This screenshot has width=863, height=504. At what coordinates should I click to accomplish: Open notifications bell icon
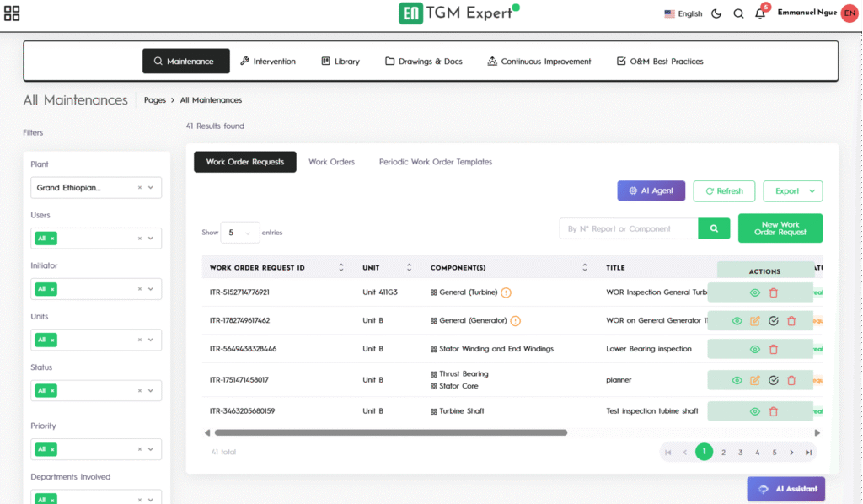[x=760, y=13]
